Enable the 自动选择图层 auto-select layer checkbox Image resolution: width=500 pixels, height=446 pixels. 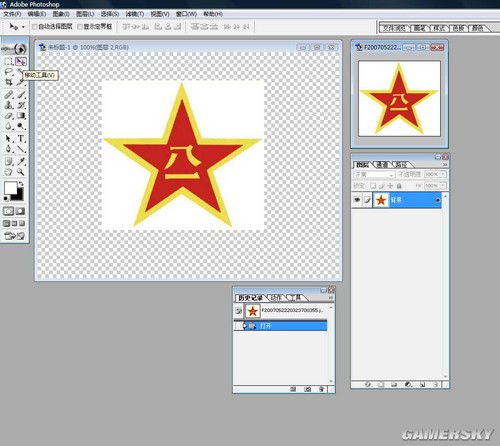[34, 27]
